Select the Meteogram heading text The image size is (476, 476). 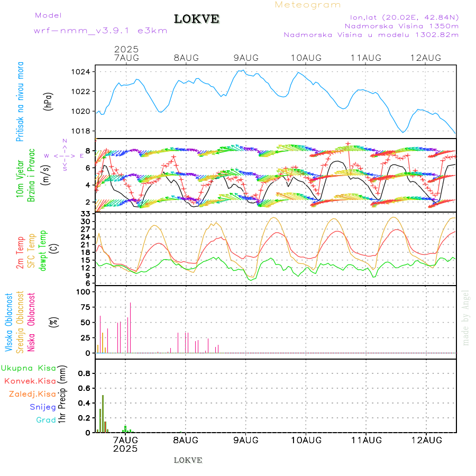(x=308, y=5)
